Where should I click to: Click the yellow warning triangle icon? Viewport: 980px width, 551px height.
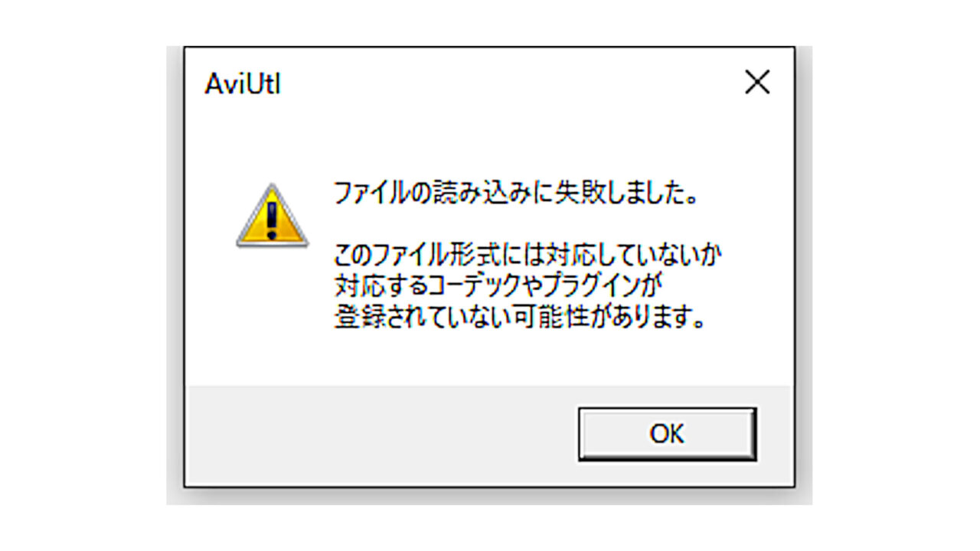[272, 215]
